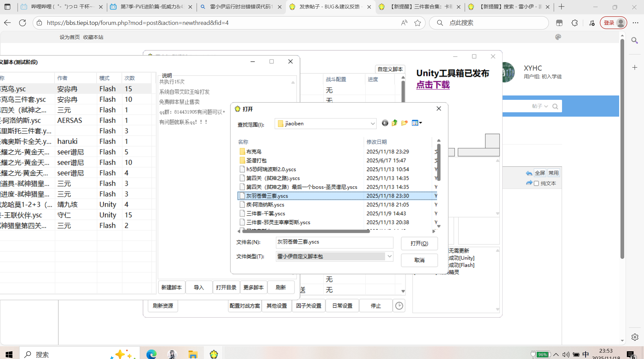644x359 pixels.
Task: Switch input method language via 中 indicator
Action: pyautogui.click(x=585, y=354)
